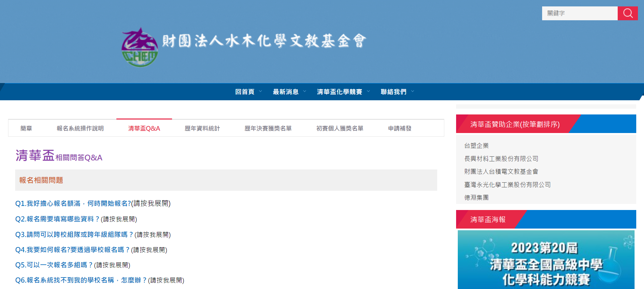Switch to the 歷年資料統計 tab
The image size is (644, 289).
coord(202,128)
